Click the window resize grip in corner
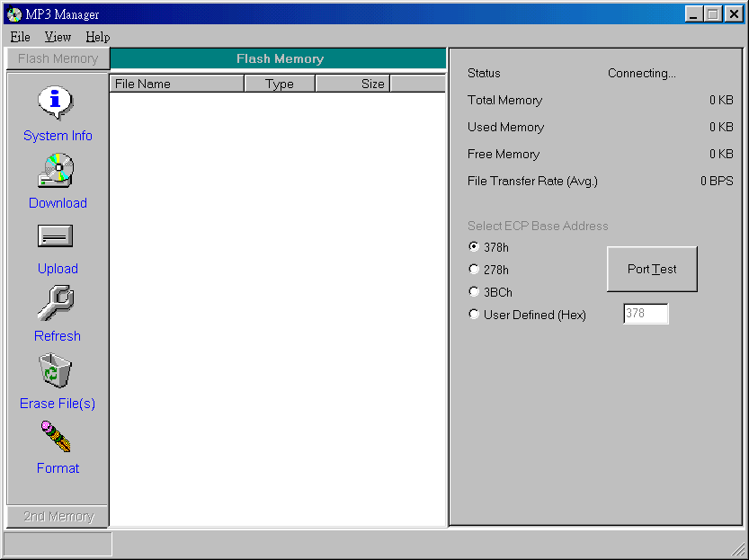Image resolution: width=749 pixels, height=560 pixels. 737,549
